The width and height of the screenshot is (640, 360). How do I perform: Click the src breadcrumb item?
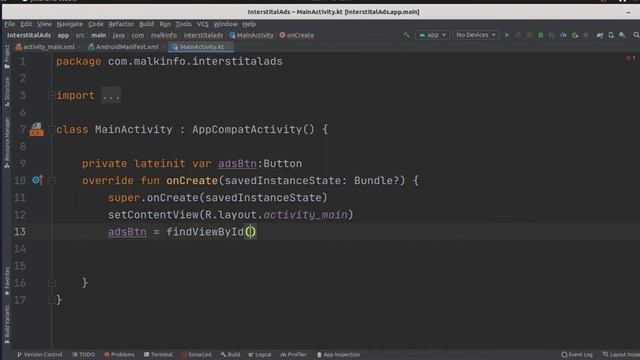pyautogui.click(x=80, y=36)
